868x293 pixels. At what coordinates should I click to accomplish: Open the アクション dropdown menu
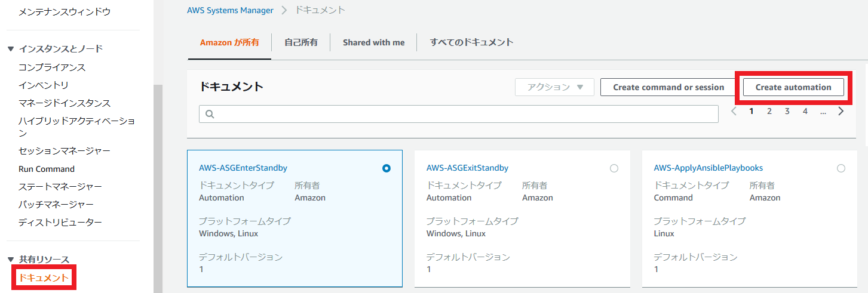(554, 87)
